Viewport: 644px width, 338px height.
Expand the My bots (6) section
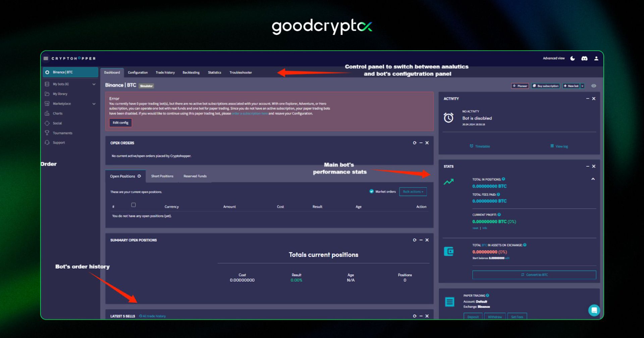point(70,84)
